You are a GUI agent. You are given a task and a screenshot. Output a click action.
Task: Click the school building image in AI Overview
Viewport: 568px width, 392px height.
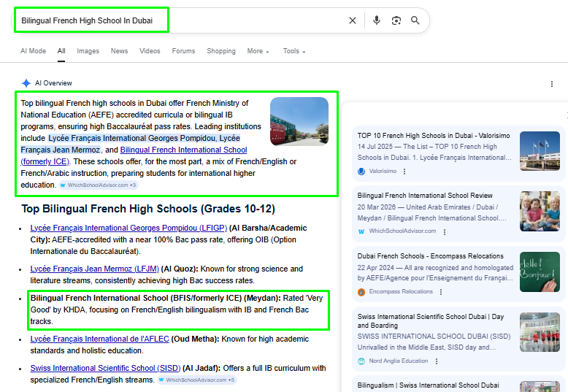pos(299,121)
